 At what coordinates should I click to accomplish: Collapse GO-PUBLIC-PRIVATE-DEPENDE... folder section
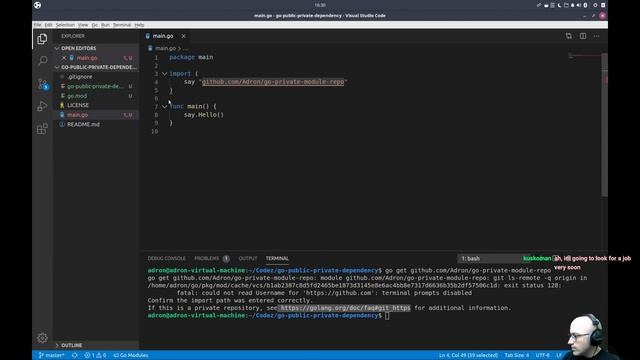pos(57,67)
